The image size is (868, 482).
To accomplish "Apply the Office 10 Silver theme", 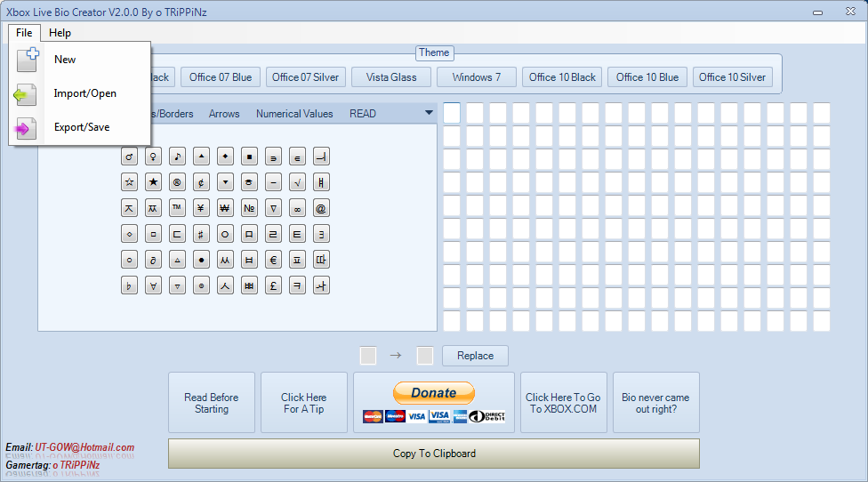I will coord(733,77).
